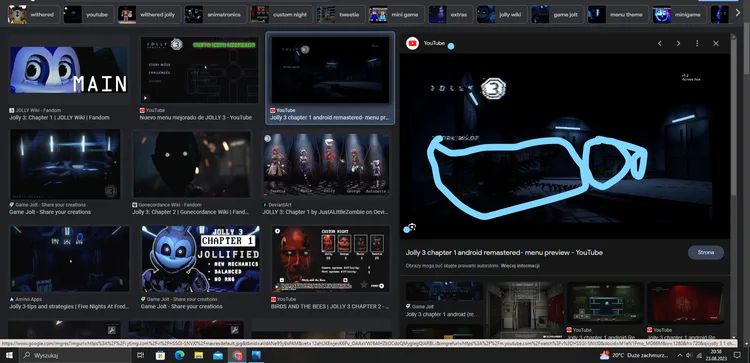Click the Wyszukaj taskbar search box
This screenshot has width=750, height=363.
(75, 355)
